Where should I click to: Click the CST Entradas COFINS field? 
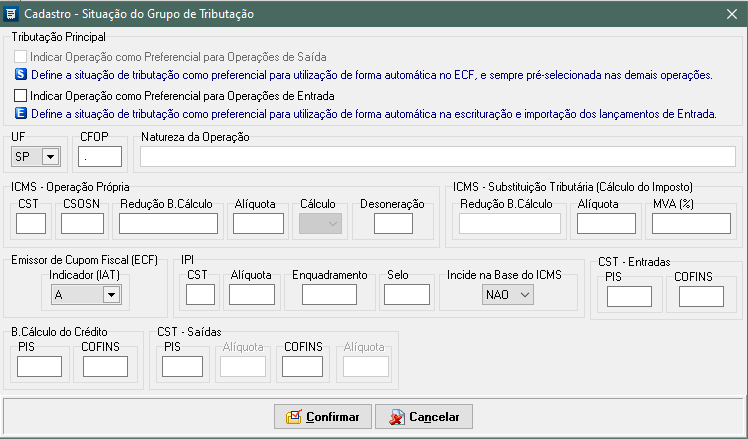click(700, 296)
